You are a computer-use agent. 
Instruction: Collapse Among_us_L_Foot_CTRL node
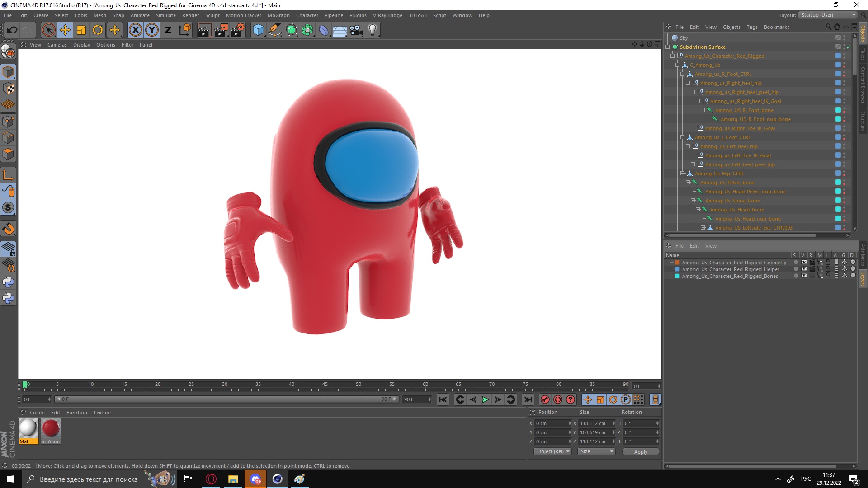(683, 137)
